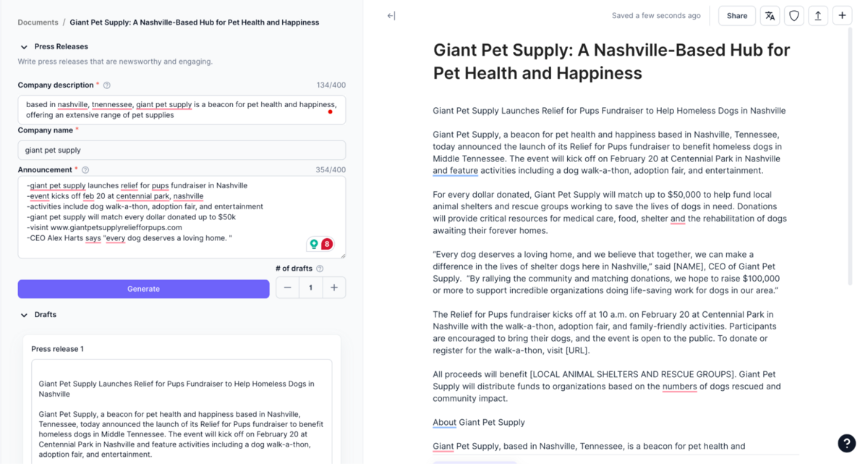Open the translation options icon
Screen dimensions: 868x464
pyautogui.click(x=769, y=15)
